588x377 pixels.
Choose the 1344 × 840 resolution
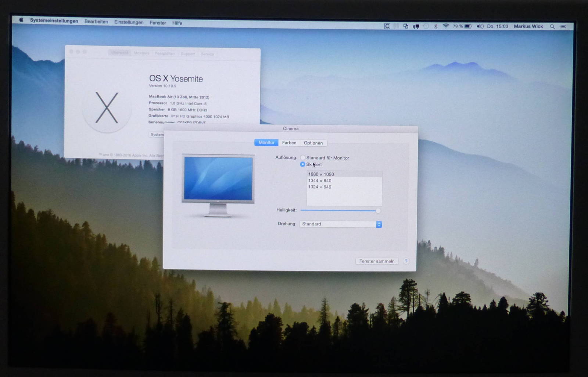click(x=320, y=181)
